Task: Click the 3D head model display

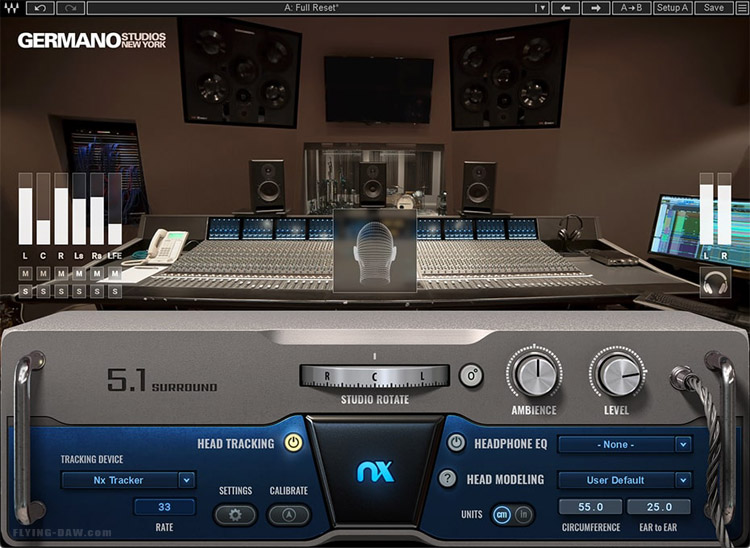Action: coord(375,250)
